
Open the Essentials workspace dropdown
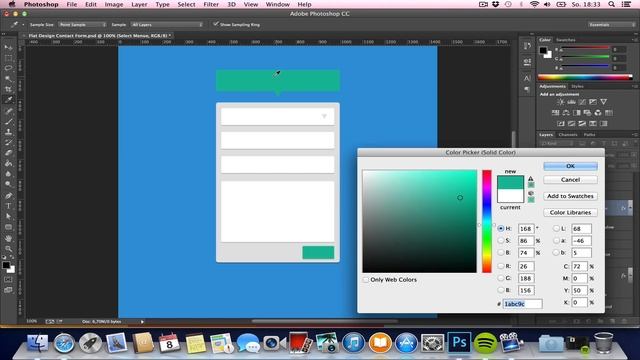(x=611, y=24)
